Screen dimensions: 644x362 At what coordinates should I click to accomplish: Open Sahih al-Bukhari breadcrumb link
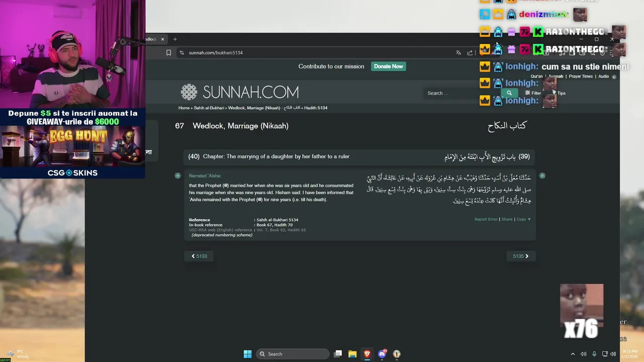click(x=209, y=108)
